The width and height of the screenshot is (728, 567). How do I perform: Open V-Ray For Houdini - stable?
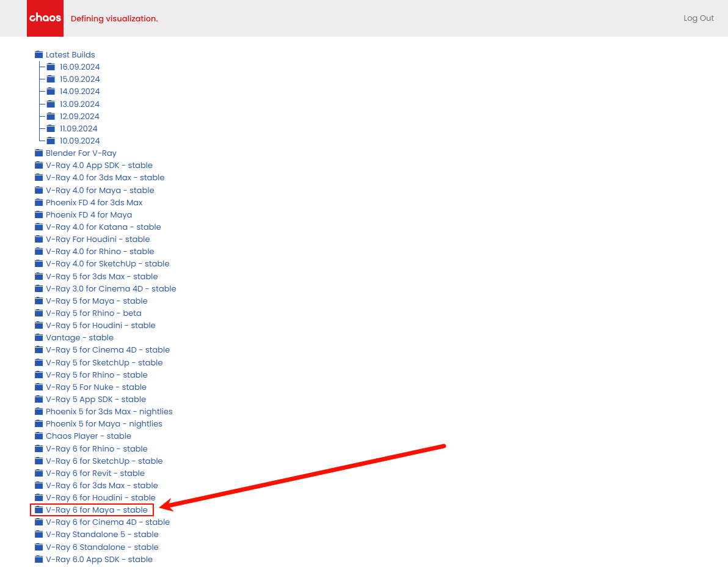pyautogui.click(x=98, y=239)
